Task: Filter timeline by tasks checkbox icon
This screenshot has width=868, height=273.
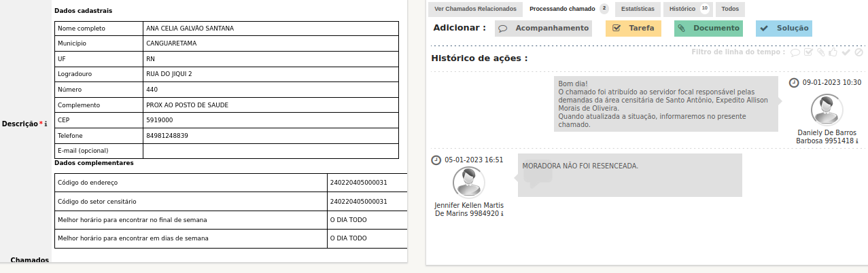Action: click(x=808, y=52)
